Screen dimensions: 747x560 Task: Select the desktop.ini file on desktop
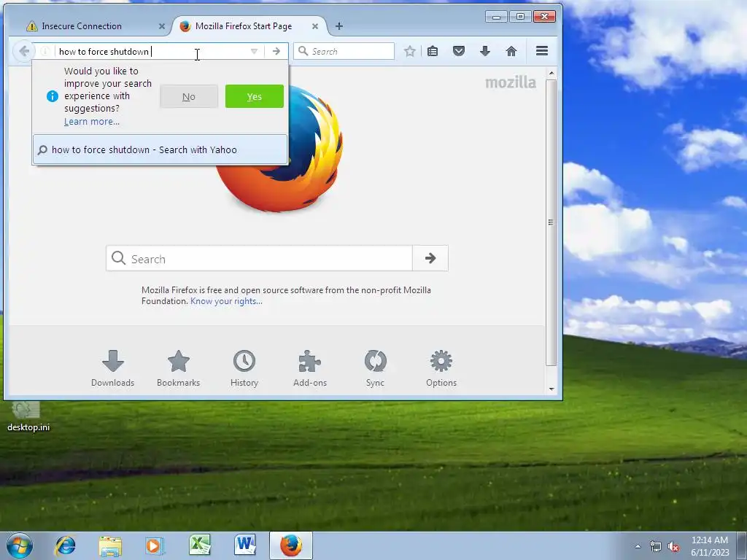click(28, 416)
